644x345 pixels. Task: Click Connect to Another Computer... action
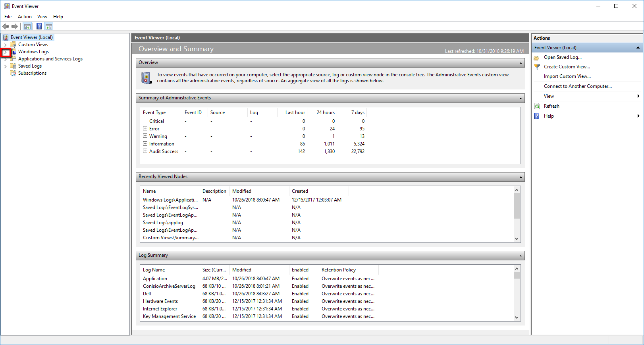(578, 86)
